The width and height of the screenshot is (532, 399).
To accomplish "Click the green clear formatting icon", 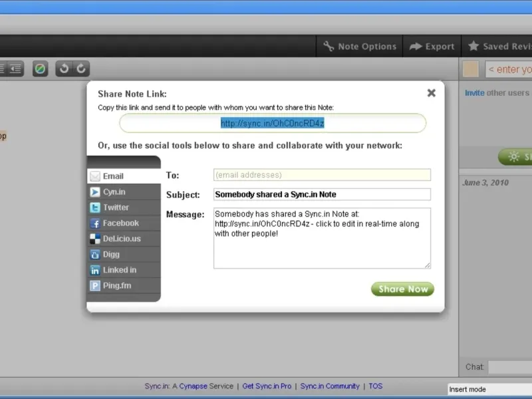I will (x=40, y=69).
